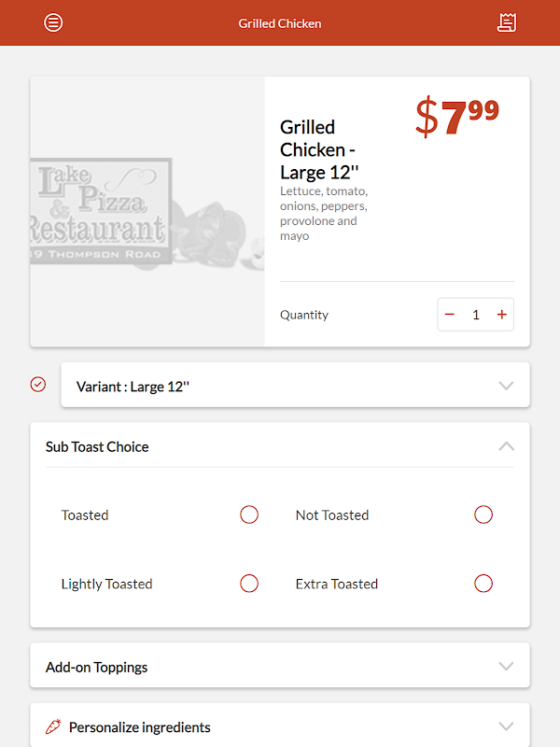Click the quantity value field
This screenshot has width=560, height=747.
(x=476, y=315)
